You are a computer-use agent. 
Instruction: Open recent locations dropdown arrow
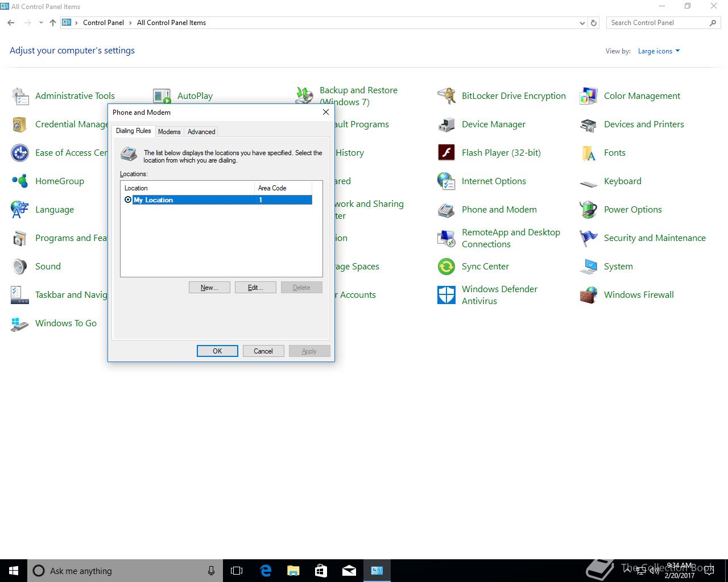41,23
